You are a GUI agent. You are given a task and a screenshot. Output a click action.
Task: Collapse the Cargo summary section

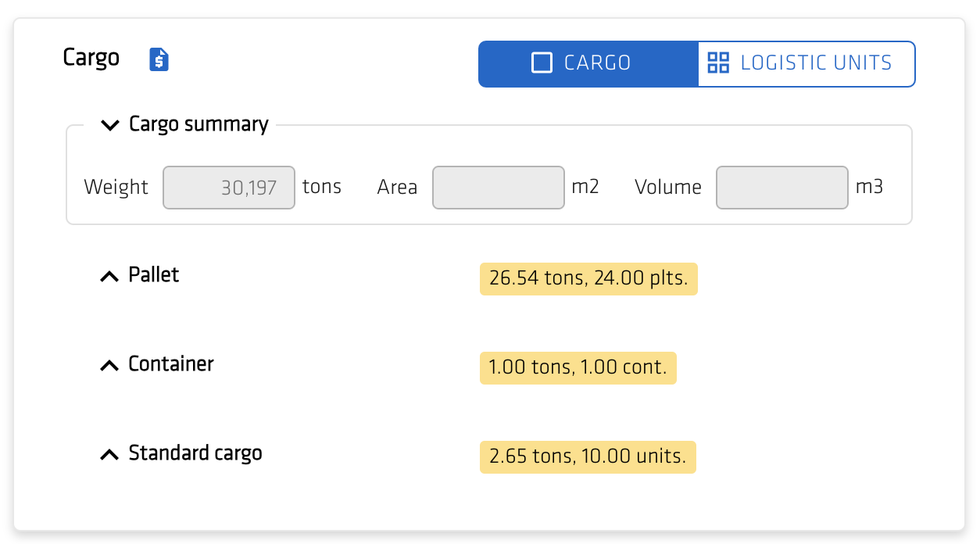coord(111,125)
